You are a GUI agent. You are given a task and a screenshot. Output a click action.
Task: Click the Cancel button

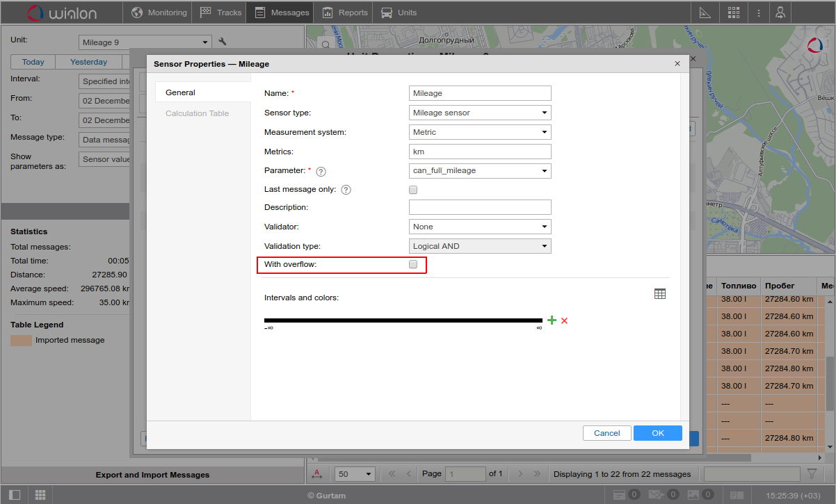click(x=606, y=433)
